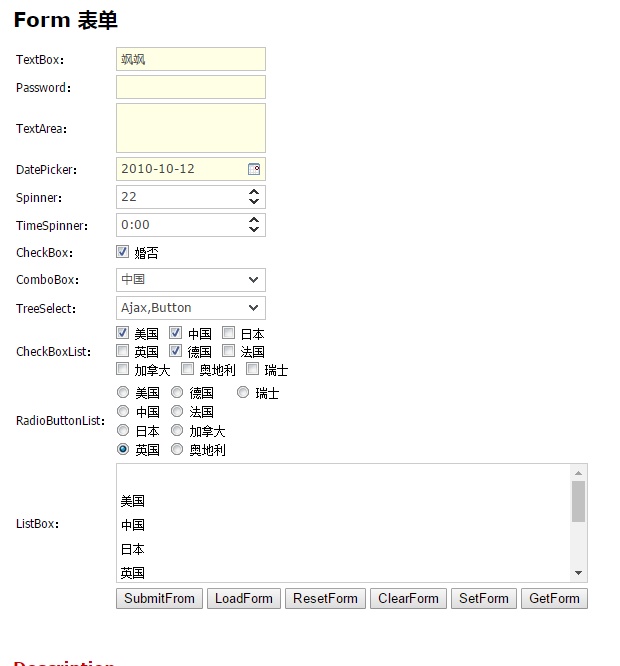
Task: Expand the ComboBox dropdown showing 中国
Action: 254,279
